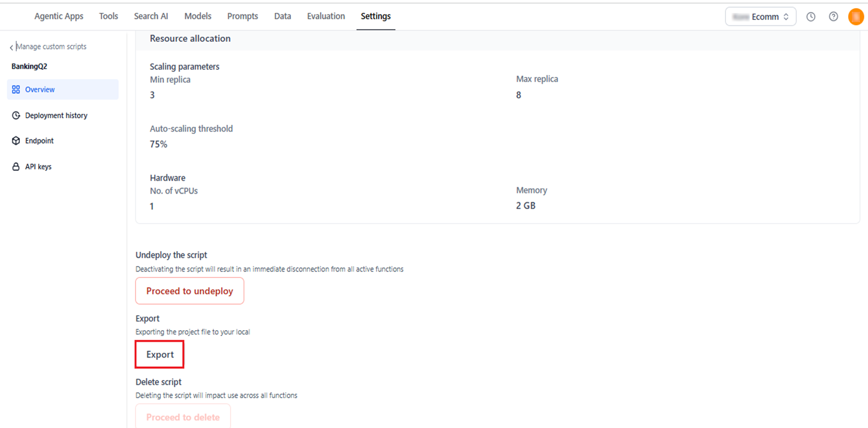This screenshot has height=428, width=868.
Task: Click the Overview grid icon in sidebar
Action: 16,90
